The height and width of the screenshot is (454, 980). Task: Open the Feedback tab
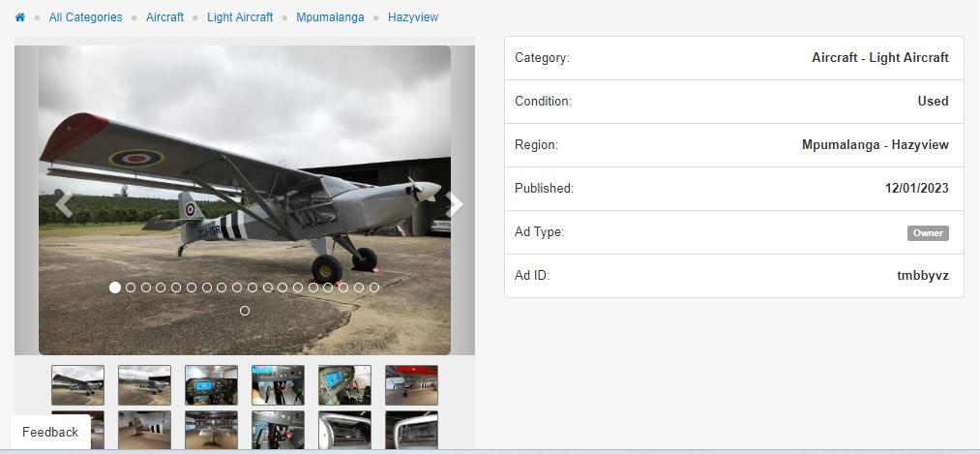point(50,432)
